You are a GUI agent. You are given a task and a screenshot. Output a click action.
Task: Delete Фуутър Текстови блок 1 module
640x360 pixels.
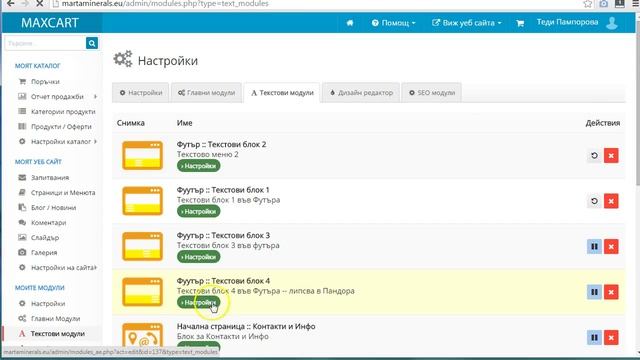pyautogui.click(x=611, y=201)
